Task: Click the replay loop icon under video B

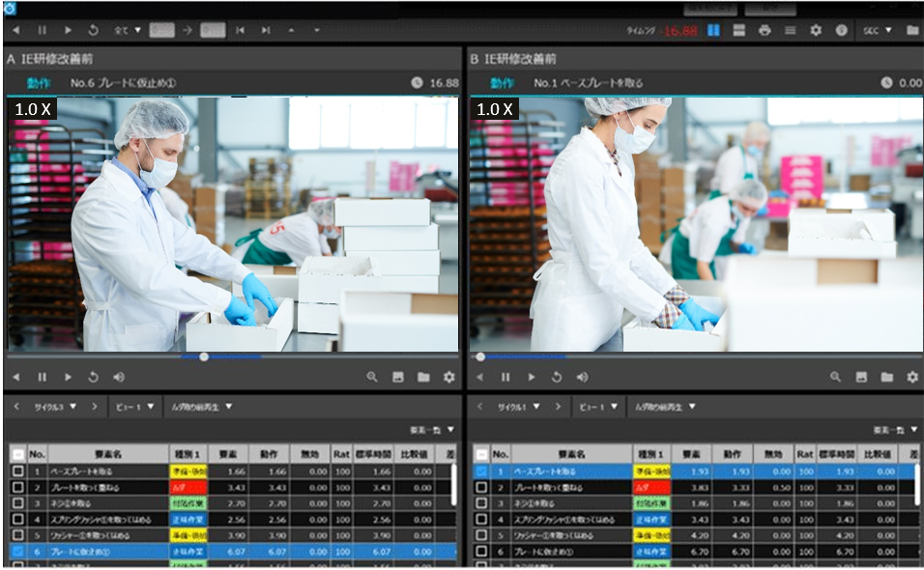Action: (x=556, y=376)
